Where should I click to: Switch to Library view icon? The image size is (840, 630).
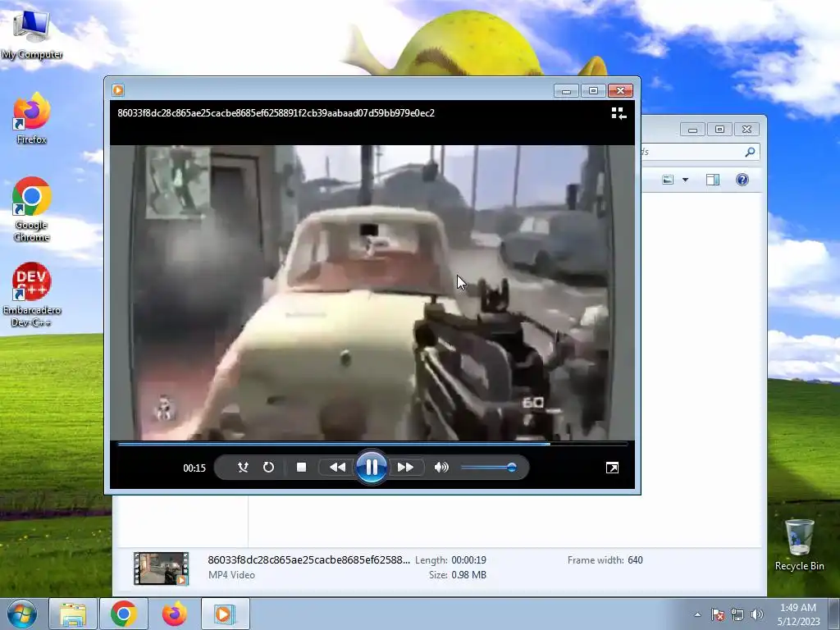[619, 113]
